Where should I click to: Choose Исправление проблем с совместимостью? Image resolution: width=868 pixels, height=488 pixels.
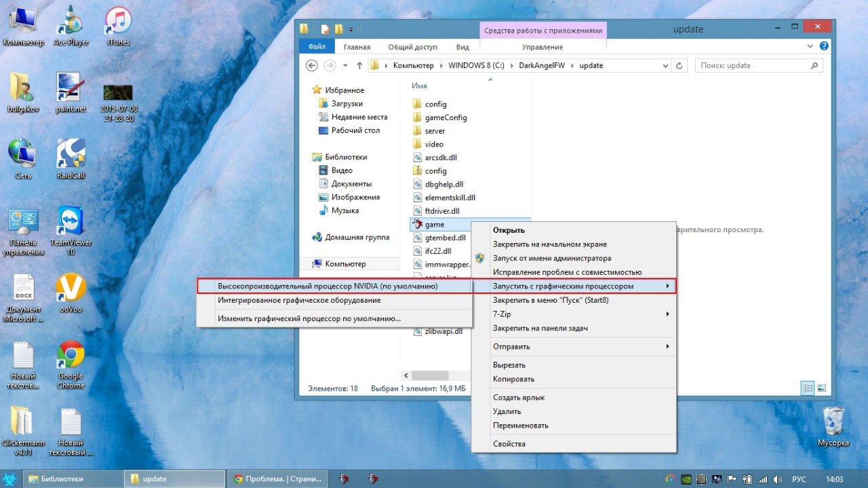pos(574,272)
